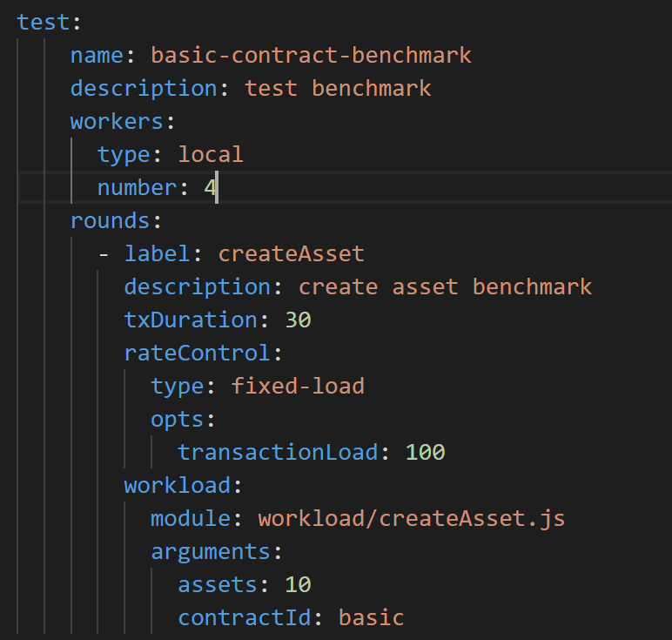Click the contractId value 'basic'
Screen dimensions: 672x640
[x=371, y=617]
